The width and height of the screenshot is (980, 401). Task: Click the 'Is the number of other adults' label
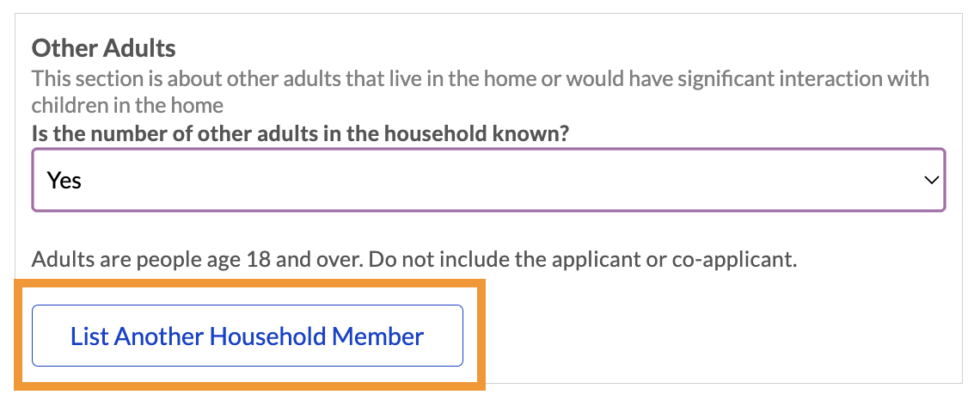302,133
